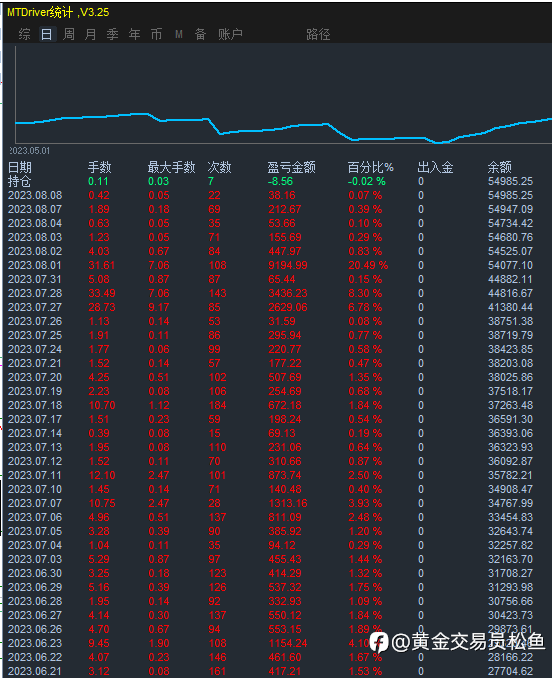The height and width of the screenshot is (678, 552).
Task: Click the 2629.06 profit amount
Action: click(x=288, y=307)
